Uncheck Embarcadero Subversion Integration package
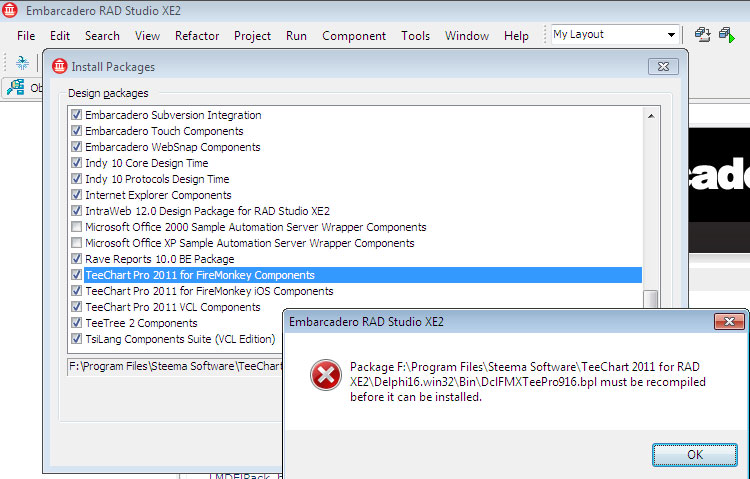This screenshot has width=750, height=479. pyautogui.click(x=76, y=115)
